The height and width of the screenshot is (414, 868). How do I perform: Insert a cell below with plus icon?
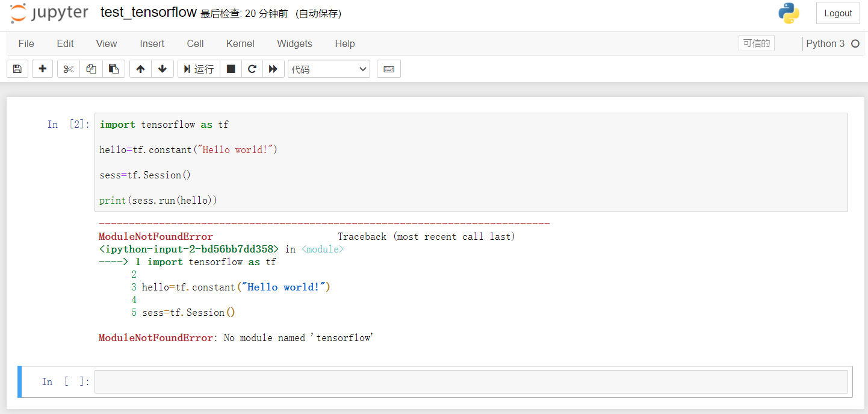[42, 69]
